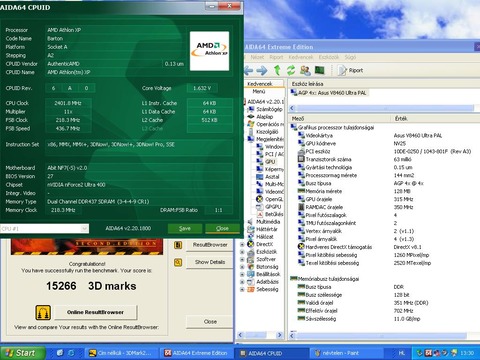Expand the Szoftver tree node
480x360 pixels.
[x=242, y=259]
